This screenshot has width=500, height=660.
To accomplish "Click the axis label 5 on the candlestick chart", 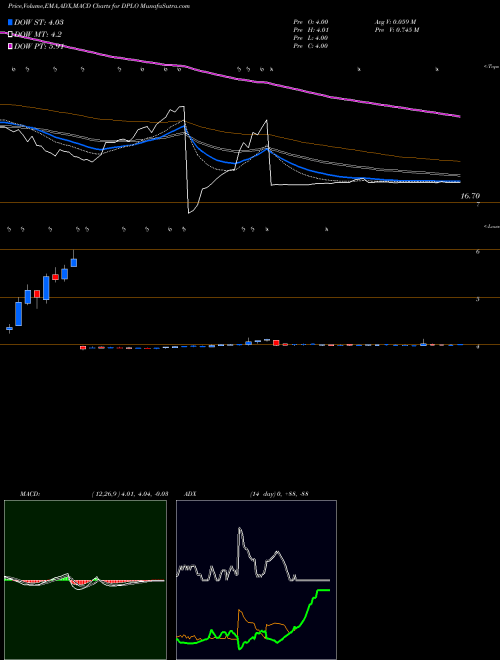I will [477, 299].
